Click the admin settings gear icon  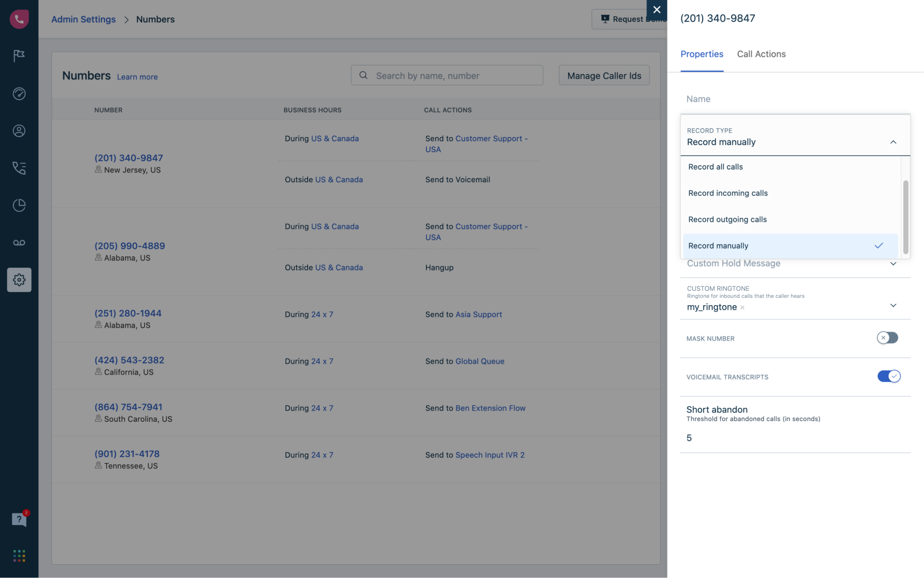(x=19, y=280)
